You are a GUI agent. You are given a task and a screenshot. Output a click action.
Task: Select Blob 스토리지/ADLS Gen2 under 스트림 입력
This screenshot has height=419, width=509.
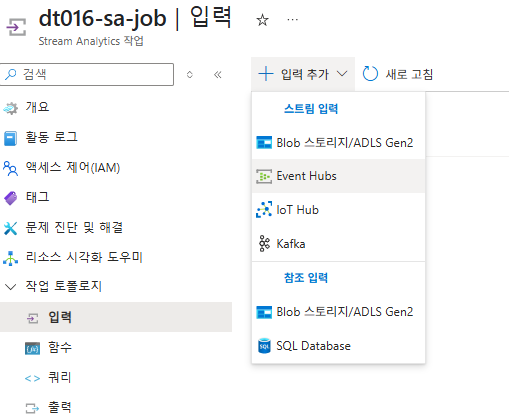point(338,143)
